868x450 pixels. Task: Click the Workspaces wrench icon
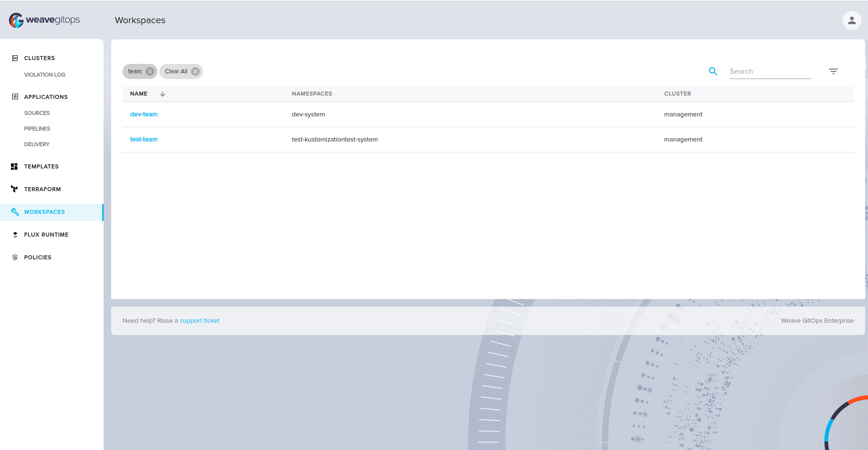[x=15, y=212]
